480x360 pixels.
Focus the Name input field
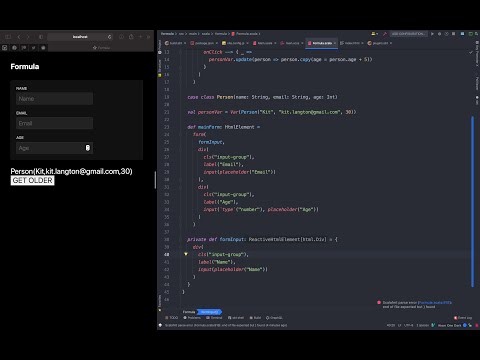(x=54, y=99)
